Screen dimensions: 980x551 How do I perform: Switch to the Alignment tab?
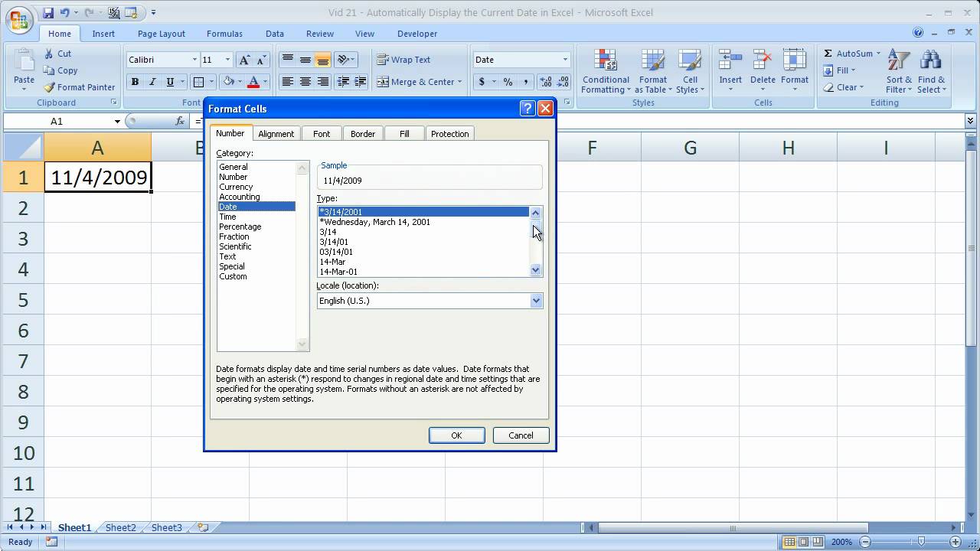coord(276,133)
